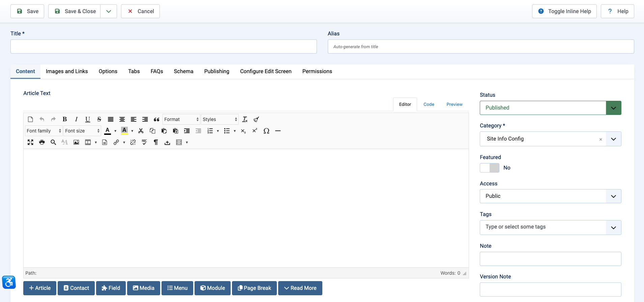Click the insert image icon

point(76,142)
